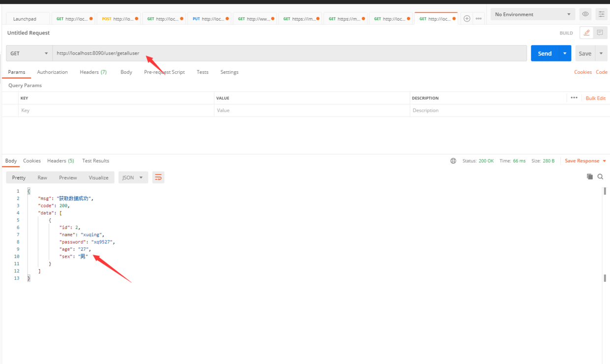Image resolution: width=610 pixels, height=364 pixels.
Task: Switch response view to Visualize
Action: (x=98, y=178)
